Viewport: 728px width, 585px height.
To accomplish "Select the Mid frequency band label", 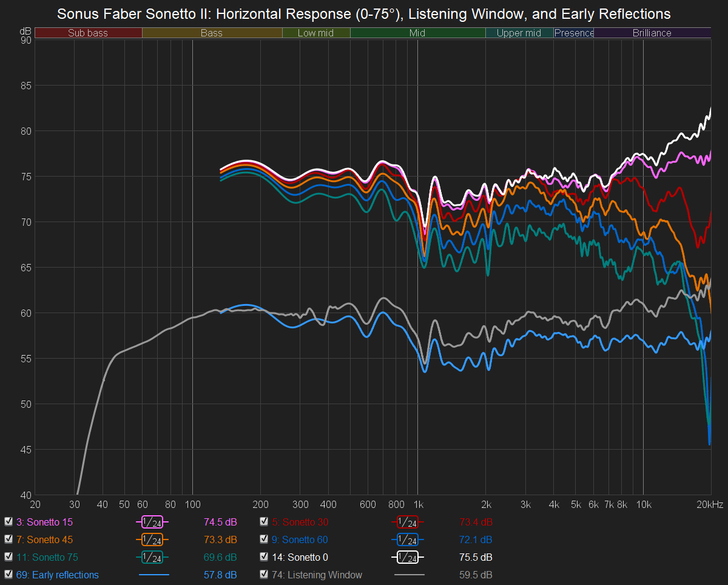I will coord(417,33).
